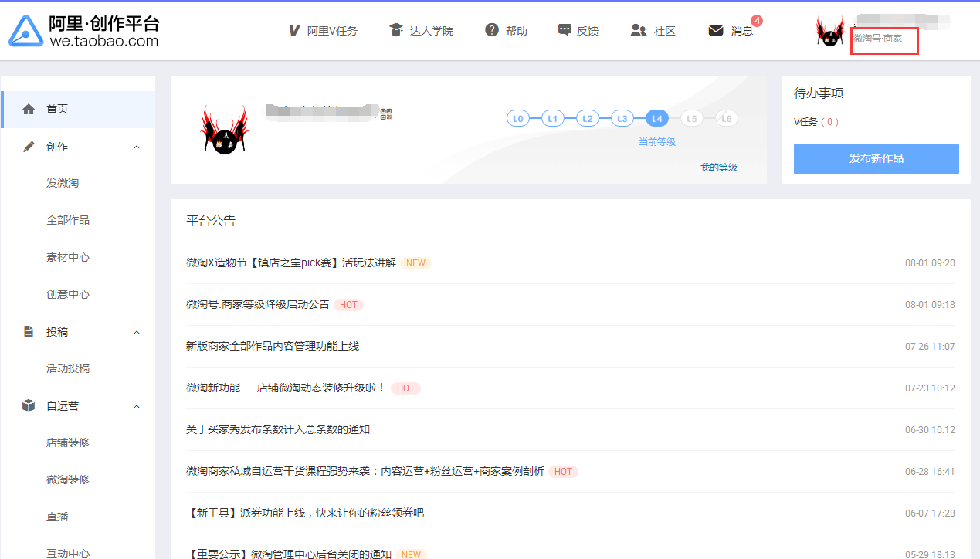Image resolution: width=980 pixels, height=559 pixels.
Task: Open 店铺装修 in the sidebar
Action: pos(68,442)
